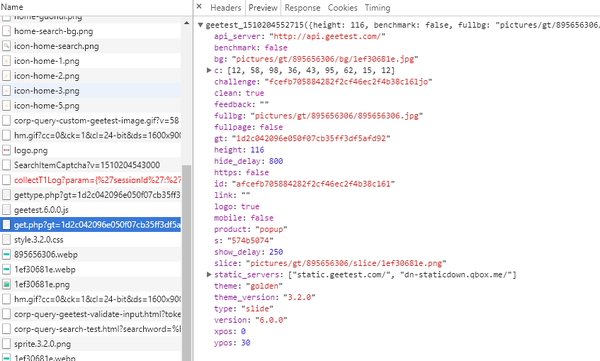Click the ypos value 30
600x361 pixels.
coord(246,343)
